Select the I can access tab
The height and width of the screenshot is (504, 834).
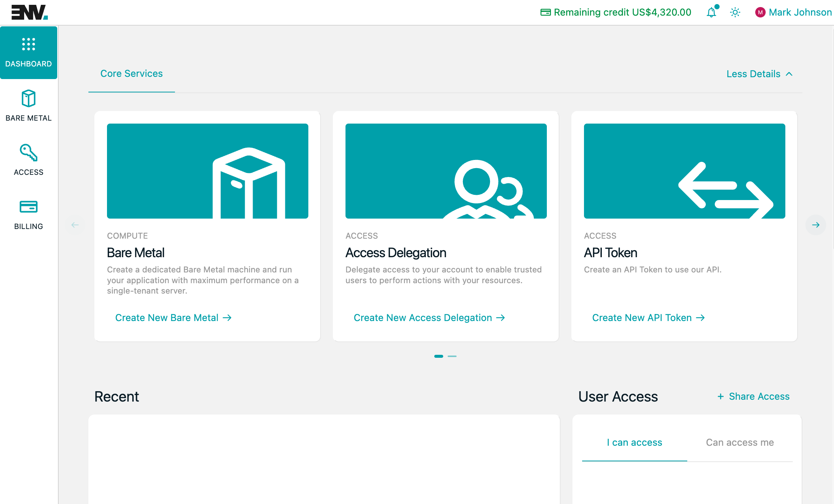[x=635, y=442]
